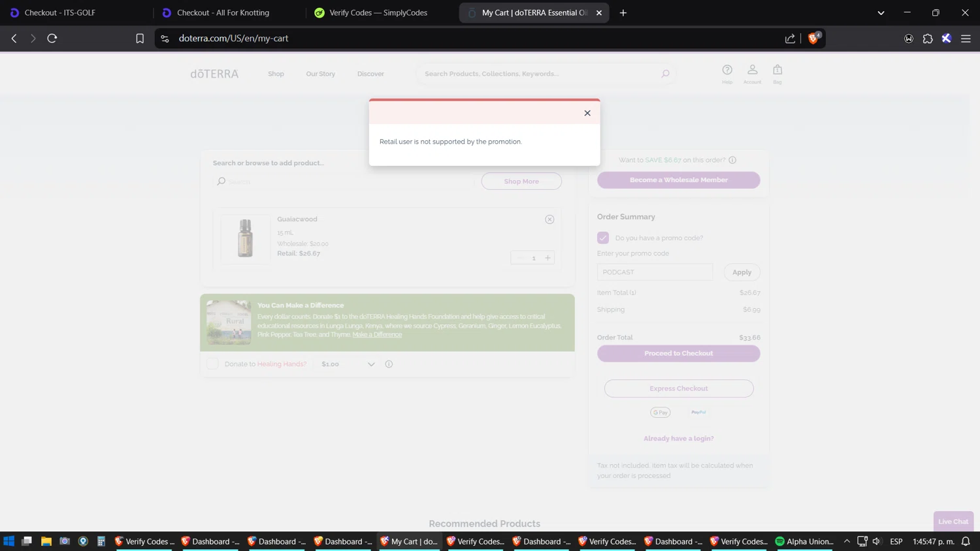This screenshot has width=980, height=551.
Task: Decrease Guaiacwood quantity with minus
Action: point(519,258)
